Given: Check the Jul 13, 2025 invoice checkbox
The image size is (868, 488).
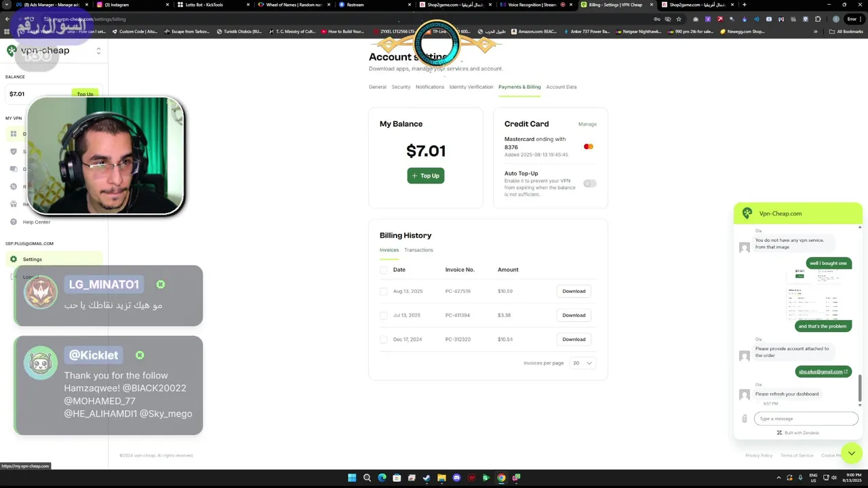Looking at the screenshot, I should coord(384,315).
